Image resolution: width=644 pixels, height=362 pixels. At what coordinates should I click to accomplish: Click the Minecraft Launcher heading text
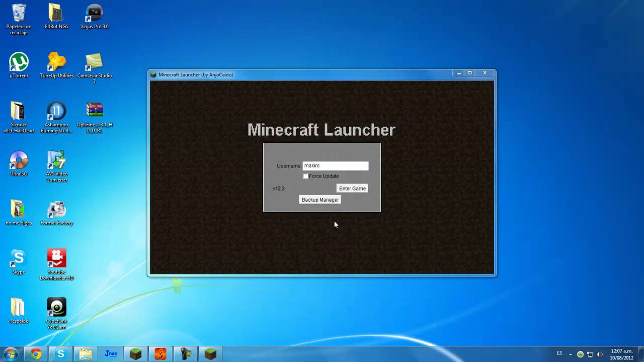click(x=321, y=130)
